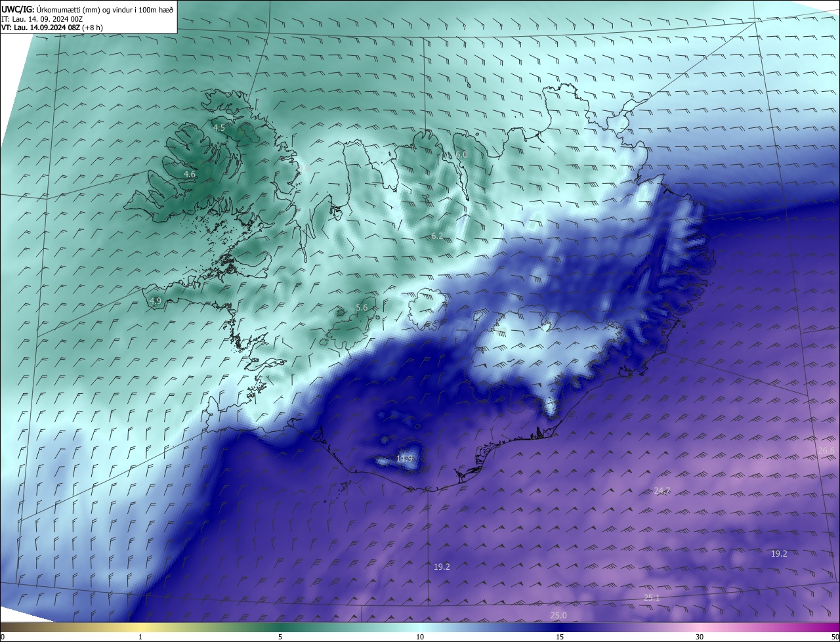
Task: Click the 6.2 value on the map
Action: (437, 236)
